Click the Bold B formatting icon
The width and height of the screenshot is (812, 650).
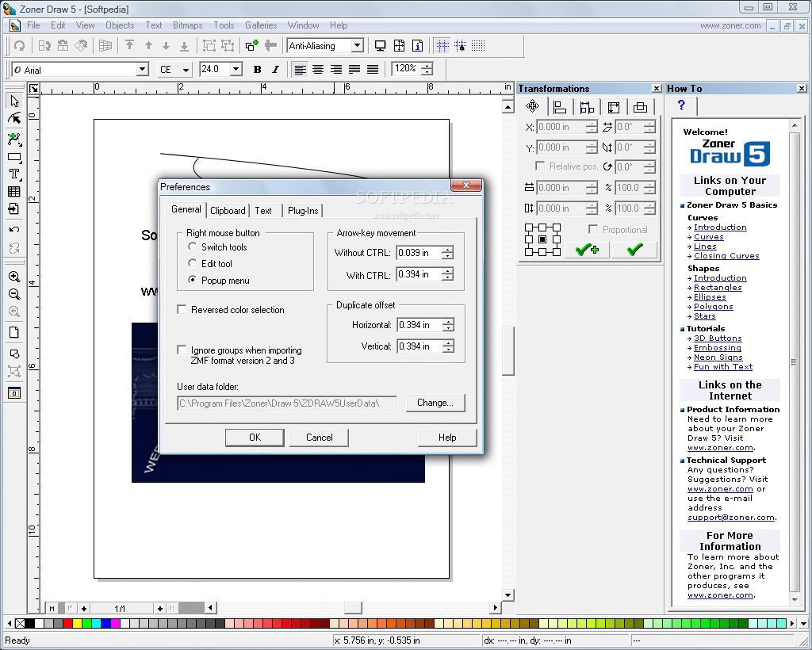258,69
